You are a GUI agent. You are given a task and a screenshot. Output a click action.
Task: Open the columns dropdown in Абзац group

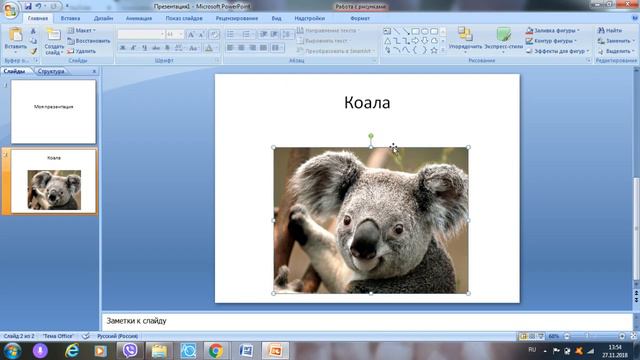[x=277, y=48]
